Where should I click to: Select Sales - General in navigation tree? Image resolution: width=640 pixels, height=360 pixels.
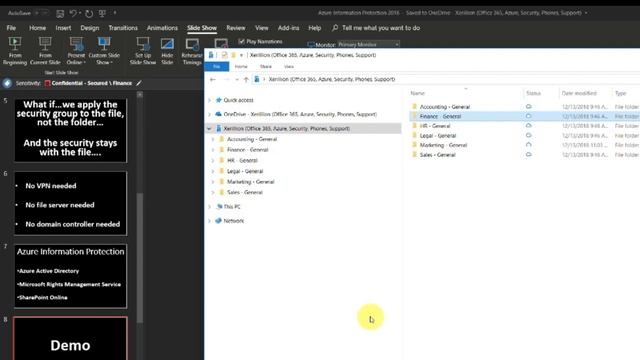point(244,192)
